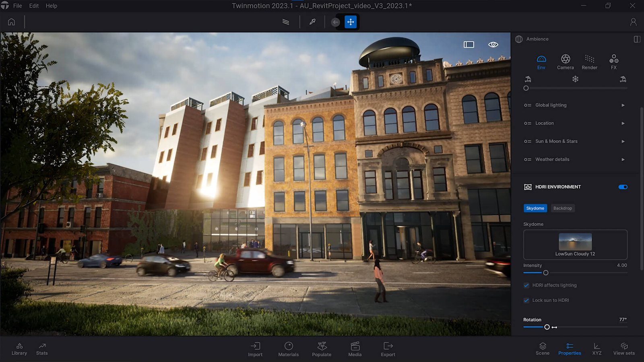This screenshot has height=362, width=644.
Task: Open the Edit menu
Action: point(34,6)
